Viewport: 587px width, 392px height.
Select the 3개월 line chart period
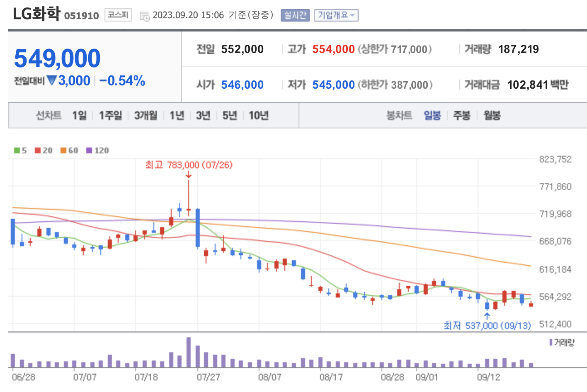pos(146,115)
